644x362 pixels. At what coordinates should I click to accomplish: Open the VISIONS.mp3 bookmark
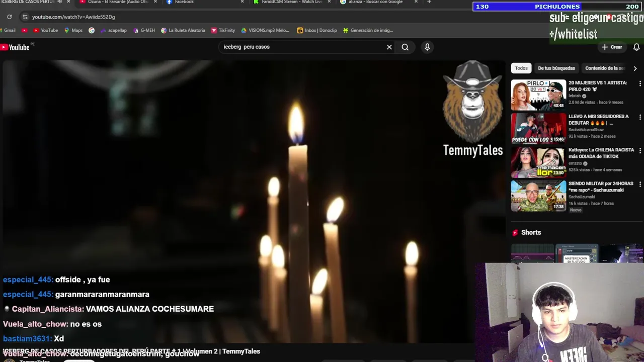pyautogui.click(x=265, y=30)
